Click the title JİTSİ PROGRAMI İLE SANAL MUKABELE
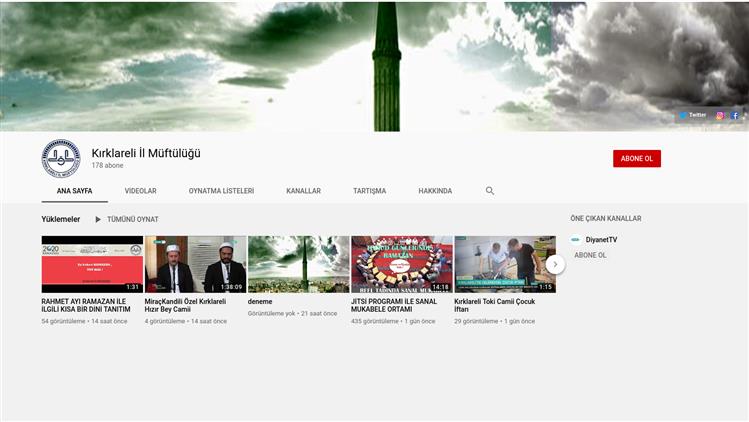The image size is (749, 422). click(x=394, y=305)
